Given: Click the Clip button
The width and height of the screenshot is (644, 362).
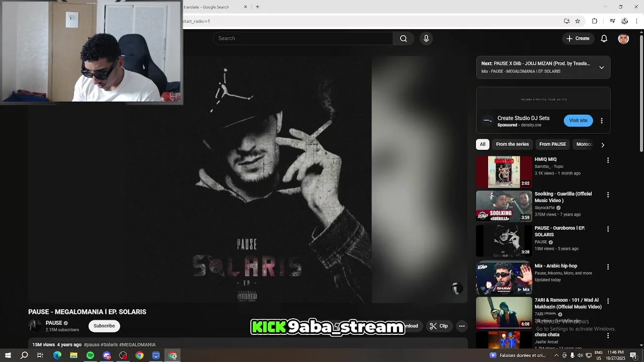Looking at the screenshot, I should click(x=439, y=326).
